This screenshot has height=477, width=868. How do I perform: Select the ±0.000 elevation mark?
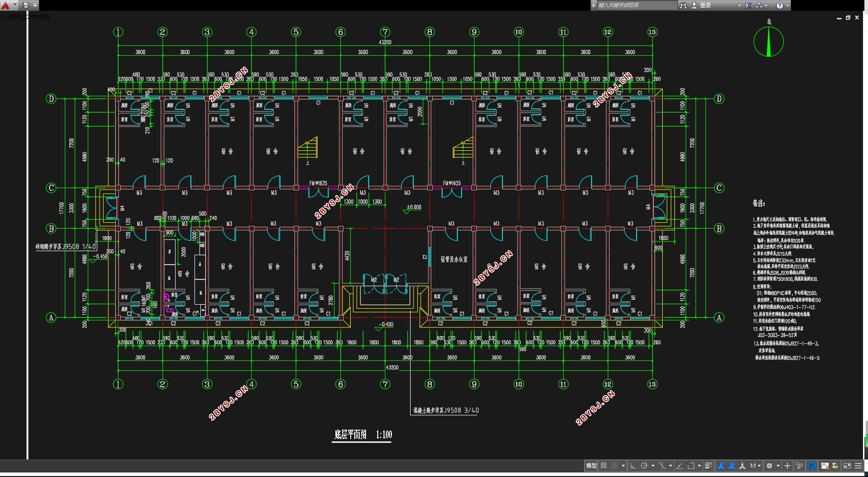click(414, 207)
